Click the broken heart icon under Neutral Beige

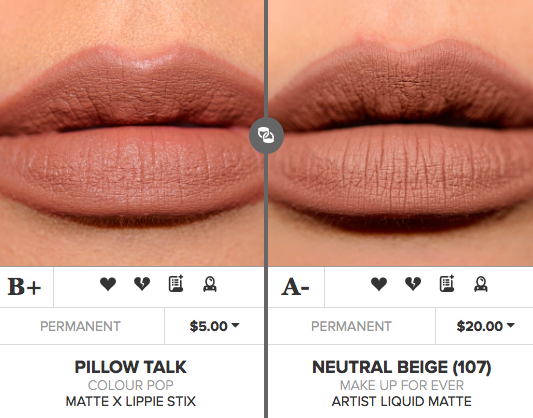pyautogui.click(x=413, y=284)
